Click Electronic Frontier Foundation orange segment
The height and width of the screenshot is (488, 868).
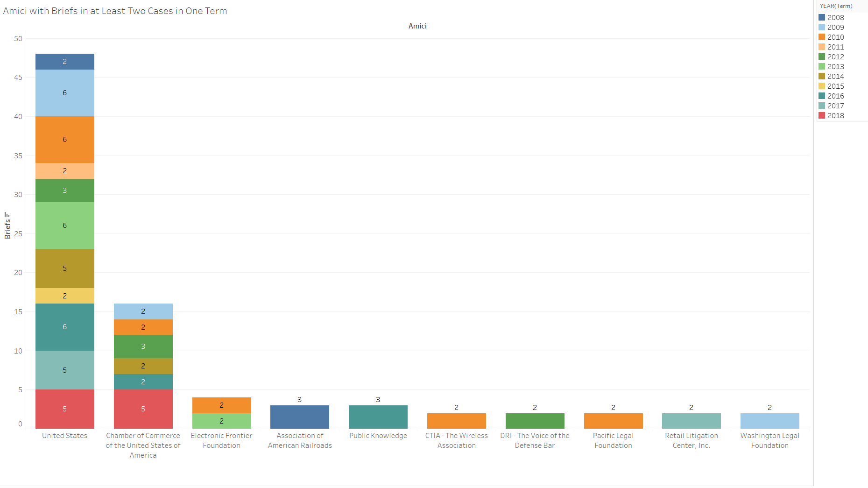coord(222,405)
